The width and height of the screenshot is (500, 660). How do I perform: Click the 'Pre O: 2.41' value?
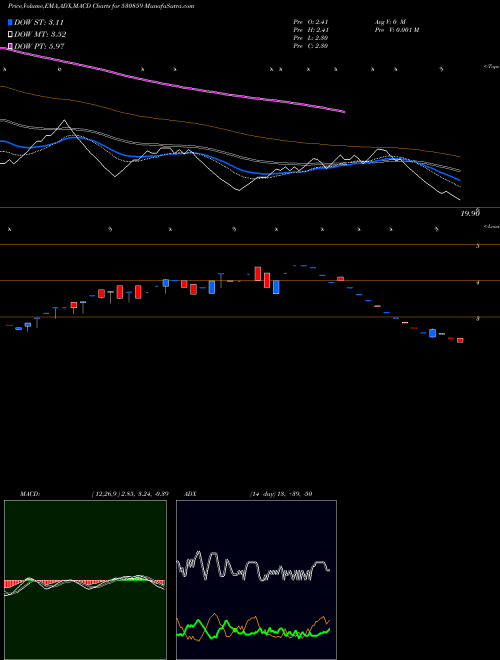pyautogui.click(x=311, y=22)
